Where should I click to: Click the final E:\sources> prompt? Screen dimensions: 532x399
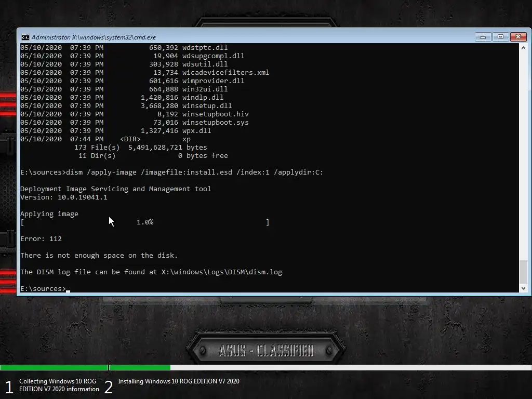coord(43,288)
